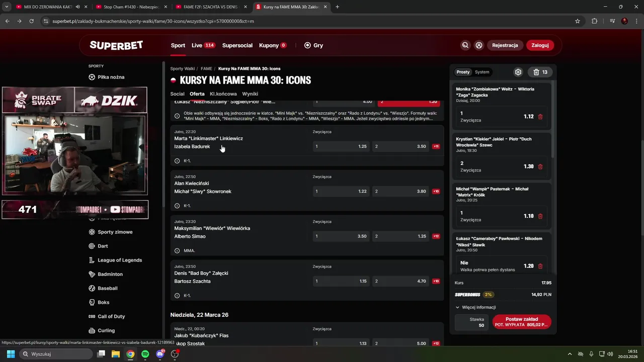Click the Dart sidebar icon

[x=92, y=246]
